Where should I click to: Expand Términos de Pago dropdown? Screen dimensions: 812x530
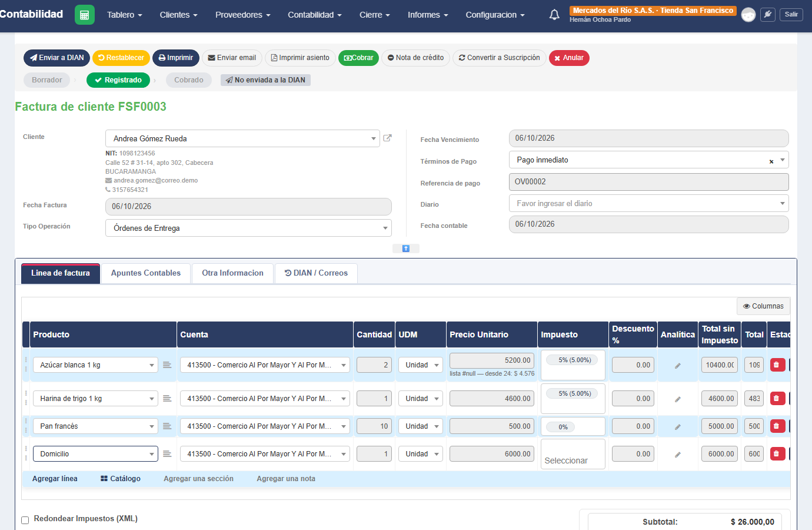coord(782,160)
